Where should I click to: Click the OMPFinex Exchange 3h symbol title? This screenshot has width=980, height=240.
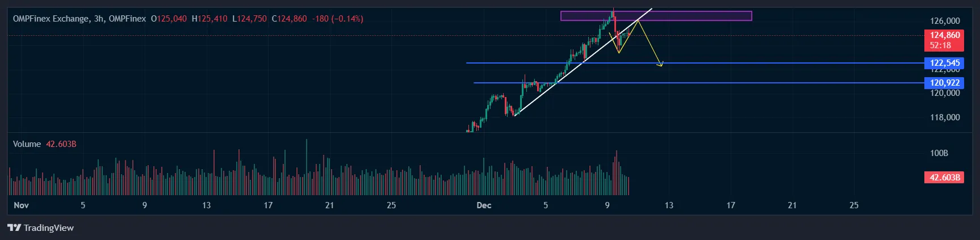79,19
